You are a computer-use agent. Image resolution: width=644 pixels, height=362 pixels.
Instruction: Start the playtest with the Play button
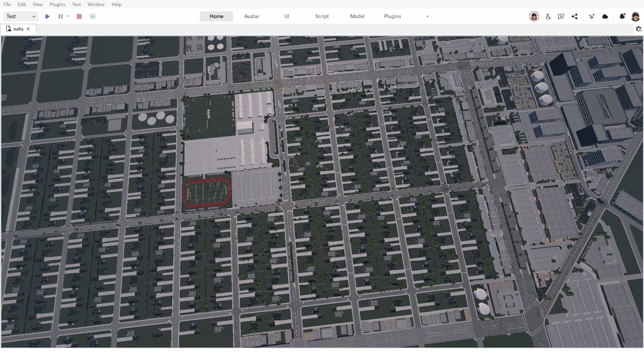(48, 16)
